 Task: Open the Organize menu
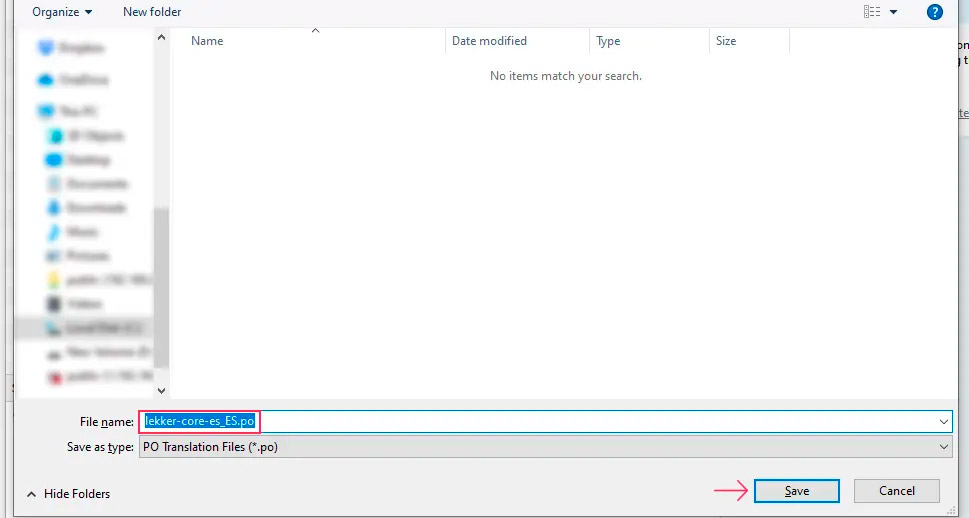(62, 12)
